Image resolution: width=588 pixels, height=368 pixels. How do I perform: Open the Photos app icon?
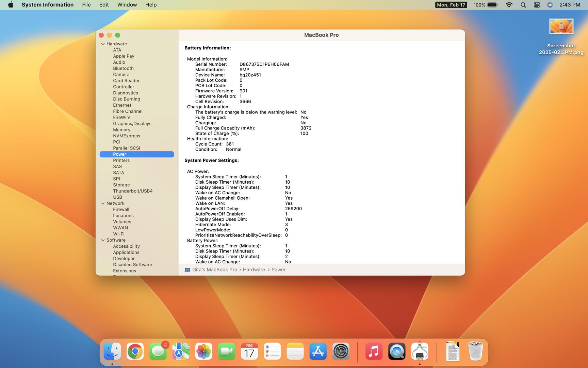click(x=203, y=351)
